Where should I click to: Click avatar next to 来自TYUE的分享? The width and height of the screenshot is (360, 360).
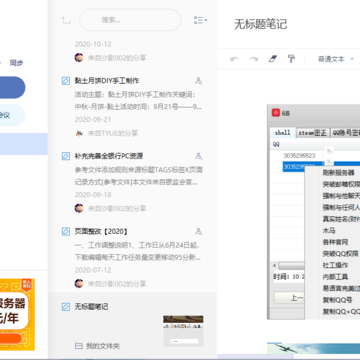point(79,133)
